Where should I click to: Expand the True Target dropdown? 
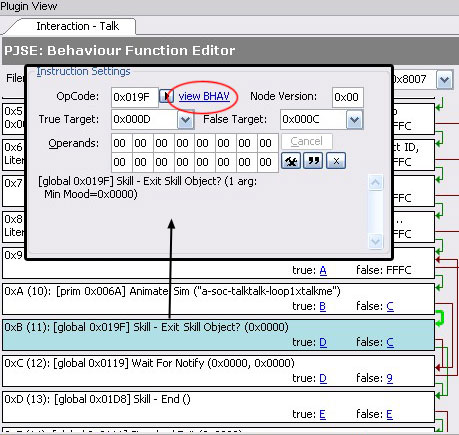(x=185, y=120)
